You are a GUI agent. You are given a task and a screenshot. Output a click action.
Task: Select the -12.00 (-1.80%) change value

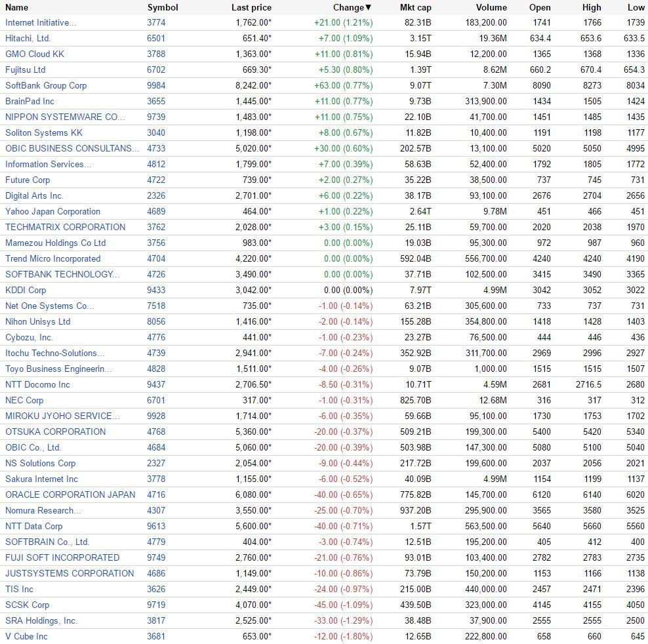coord(344,636)
